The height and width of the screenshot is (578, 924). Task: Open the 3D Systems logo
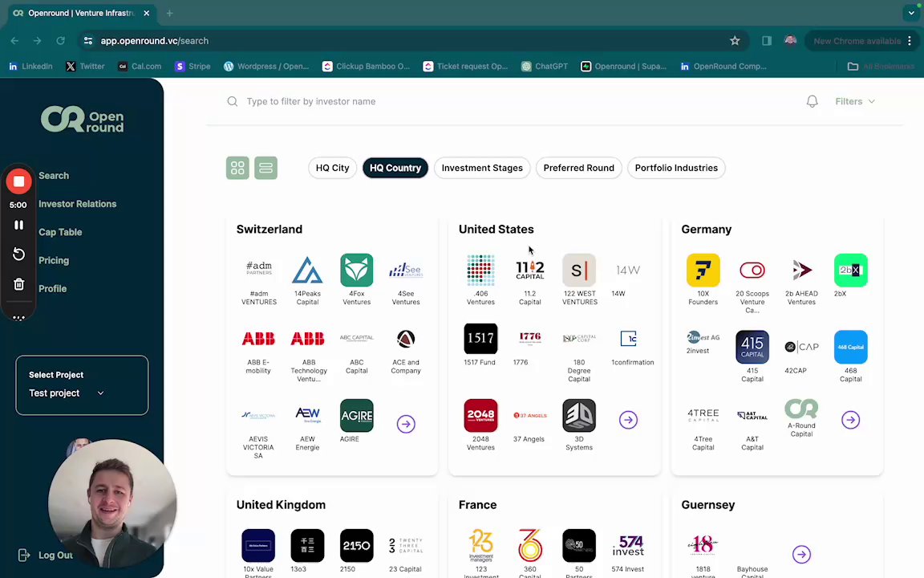pyautogui.click(x=579, y=416)
